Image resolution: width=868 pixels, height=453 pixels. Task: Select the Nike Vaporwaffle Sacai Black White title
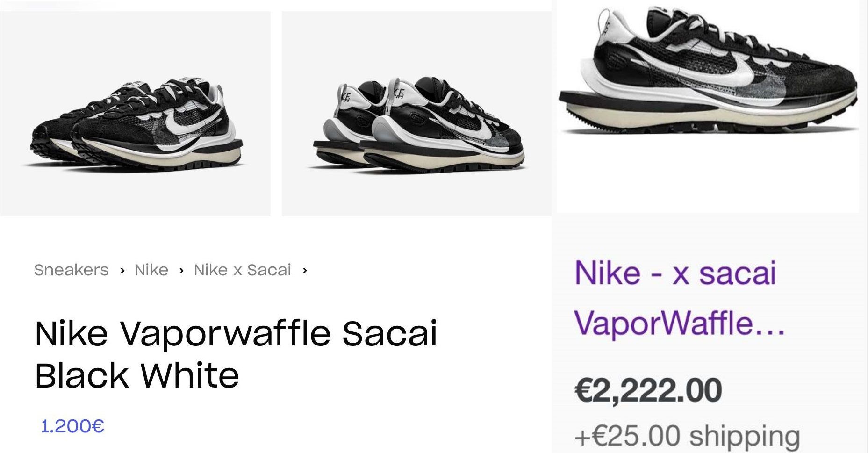pyautogui.click(x=236, y=354)
